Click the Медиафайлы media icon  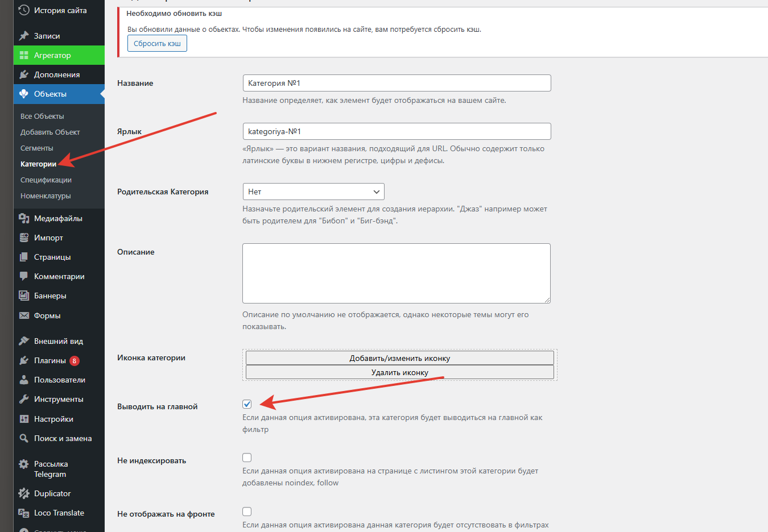[24, 218]
